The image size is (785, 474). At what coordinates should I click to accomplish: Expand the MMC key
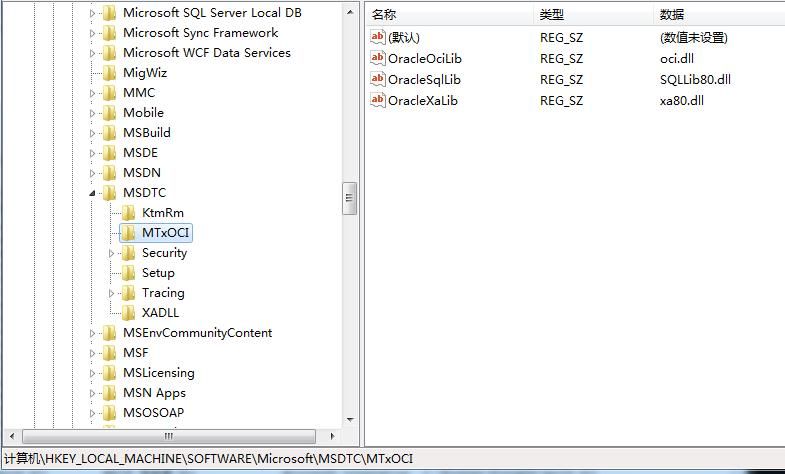pyautogui.click(x=92, y=93)
